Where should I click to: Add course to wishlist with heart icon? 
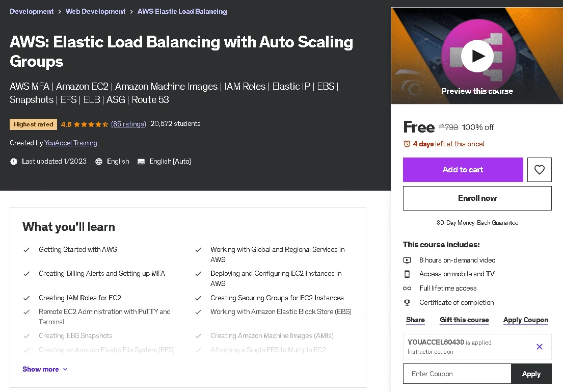[539, 170]
